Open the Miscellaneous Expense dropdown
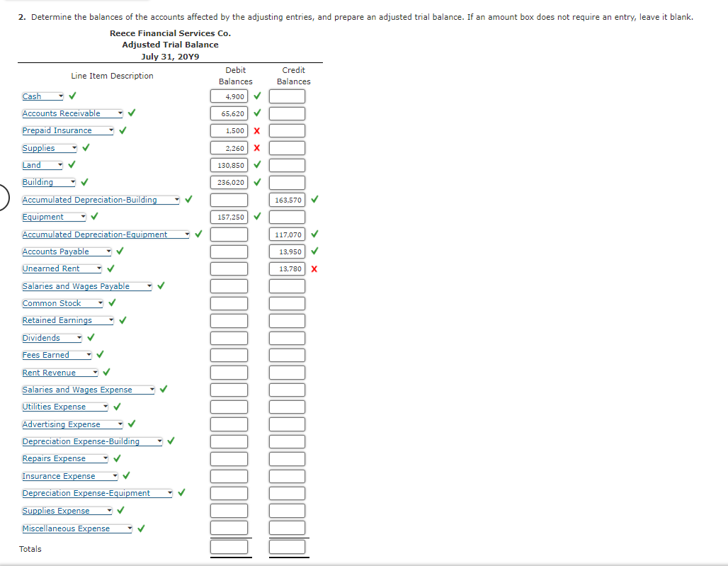Image resolution: width=728 pixels, height=566 pixels. click(x=130, y=528)
